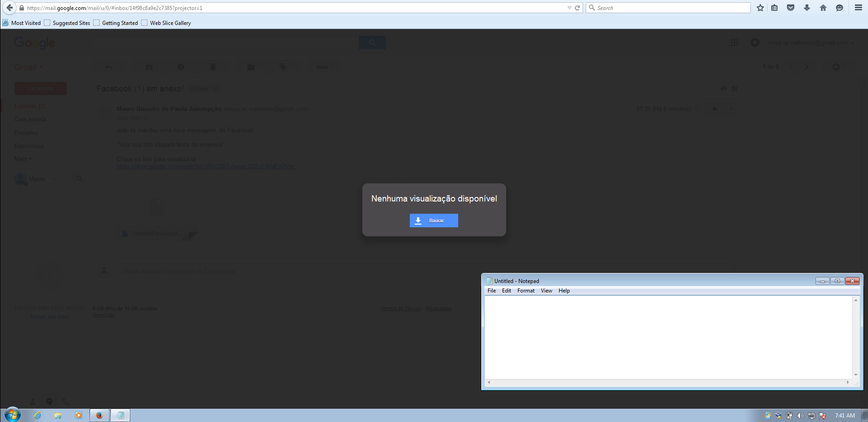
Task: Open the Most Visited bookmarks folder
Action: (x=22, y=23)
